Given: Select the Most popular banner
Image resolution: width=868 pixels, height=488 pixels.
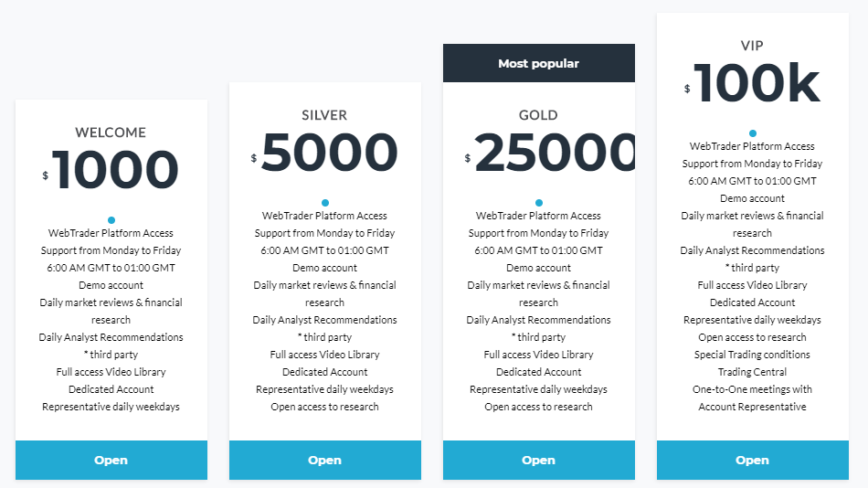Looking at the screenshot, I should coord(539,63).
